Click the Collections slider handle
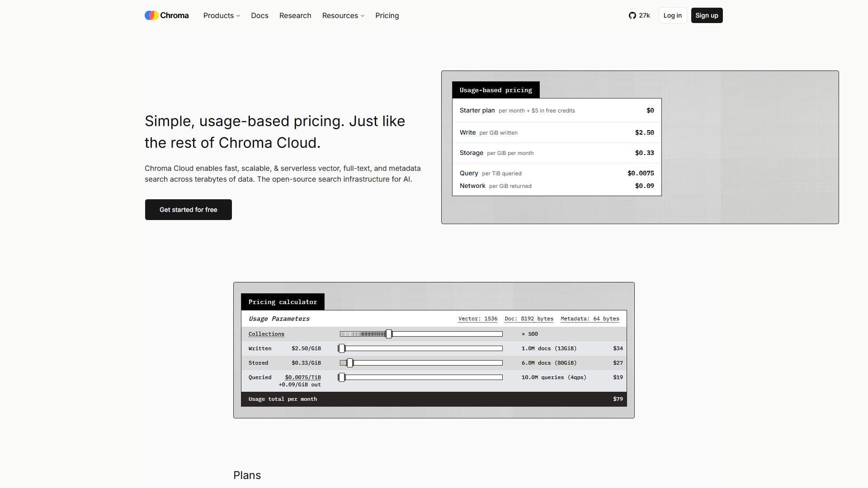The width and height of the screenshot is (868, 488). pyautogui.click(x=389, y=334)
